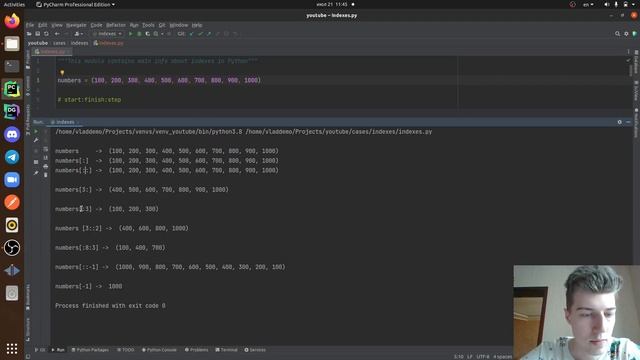
Task: Click LF line separator in status bar
Action: (x=469, y=357)
